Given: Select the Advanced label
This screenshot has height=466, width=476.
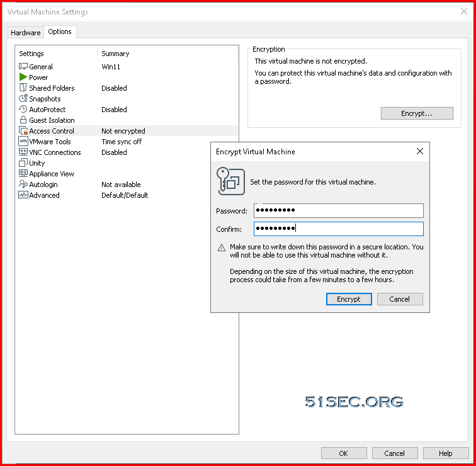Looking at the screenshot, I should pos(44,195).
